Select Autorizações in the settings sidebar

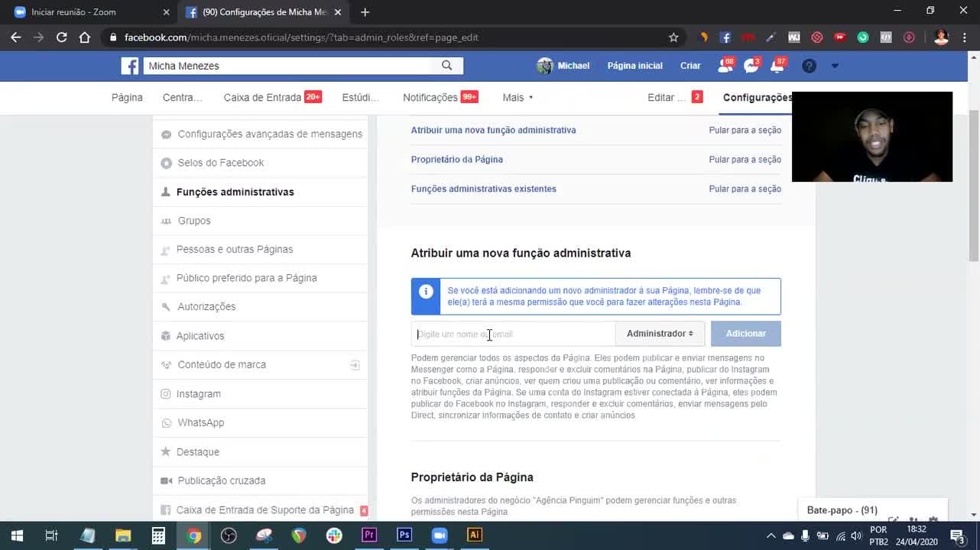pos(261,307)
